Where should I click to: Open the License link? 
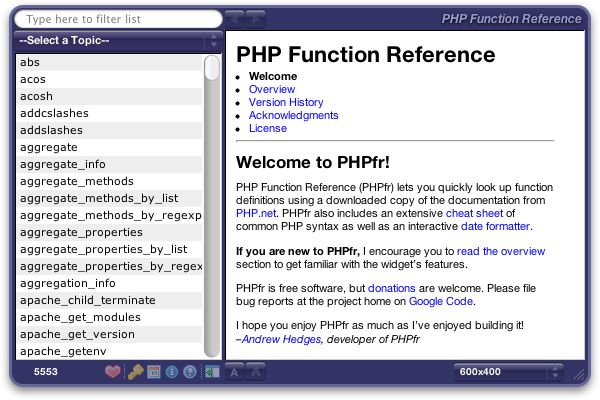point(268,128)
